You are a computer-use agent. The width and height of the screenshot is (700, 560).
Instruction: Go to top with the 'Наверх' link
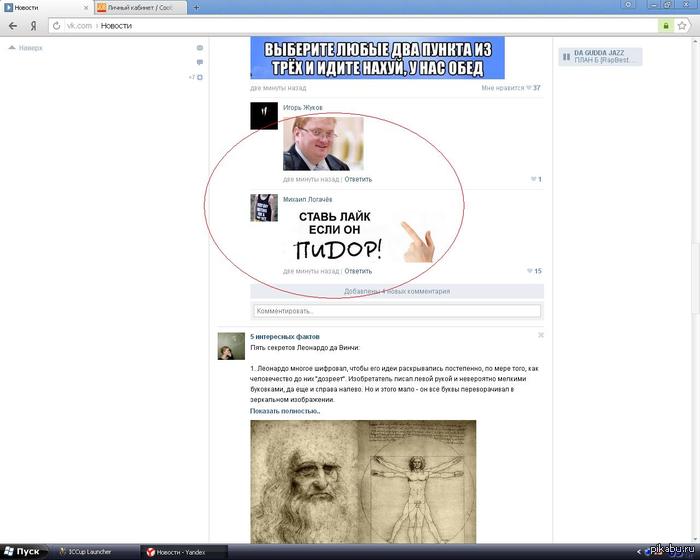click(x=26, y=48)
